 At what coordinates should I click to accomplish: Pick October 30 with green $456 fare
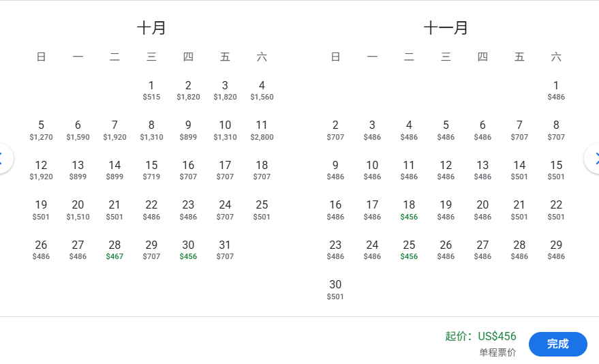[x=188, y=250]
